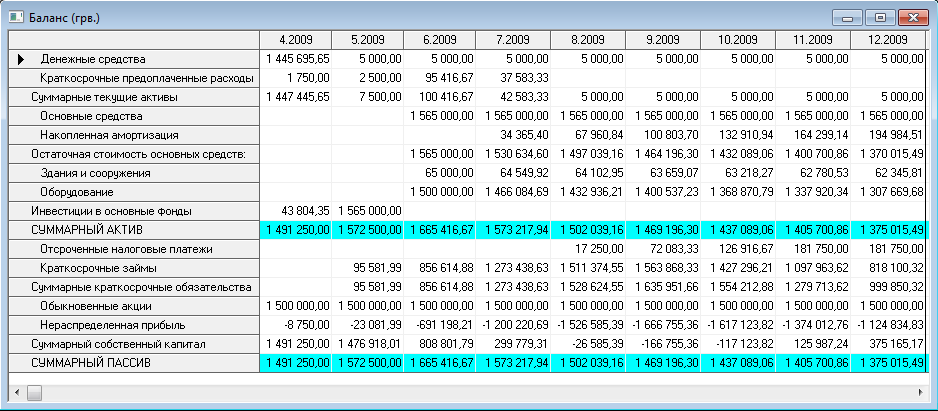The width and height of the screenshot is (938, 411).
Task: Click the 17 250,00 deferred tax cell
Action: (x=588, y=249)
